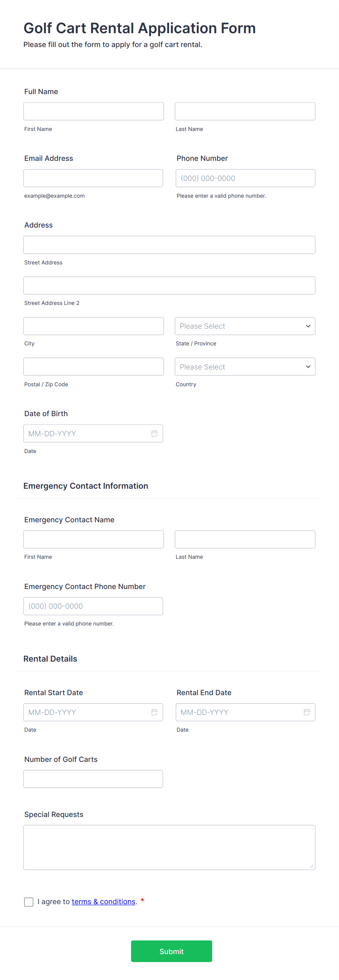Click the Emergency Contact Phone Number field
Screen dimensions: 339x980
point(93,606)
